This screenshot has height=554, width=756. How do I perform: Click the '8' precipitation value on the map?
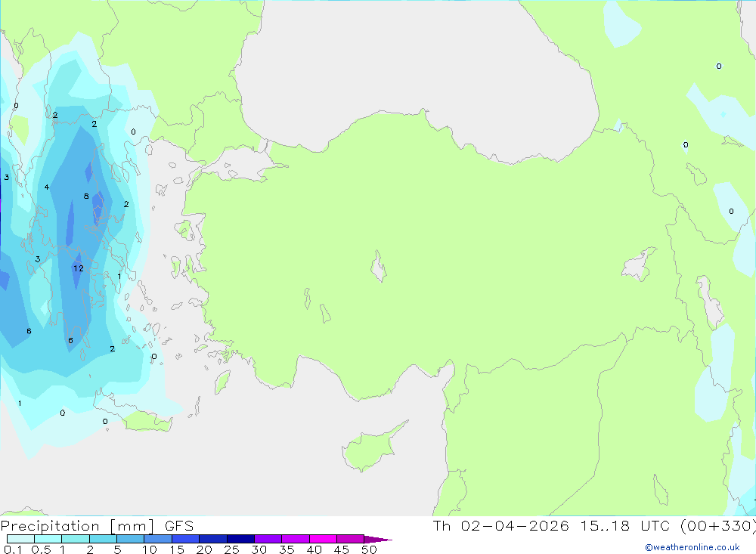[86, 196]
